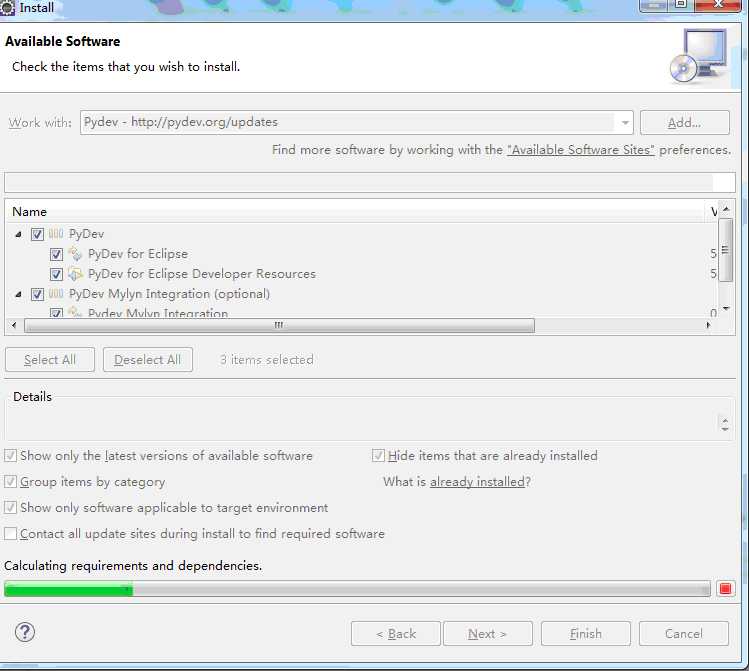Toggle Hide items that are already installed
749x671 pixels.
point(378,456)
